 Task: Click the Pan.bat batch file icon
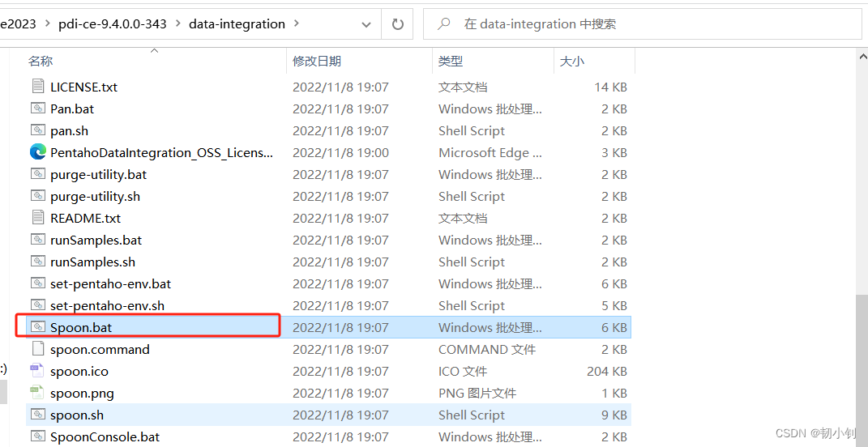[x=37, y=109]
